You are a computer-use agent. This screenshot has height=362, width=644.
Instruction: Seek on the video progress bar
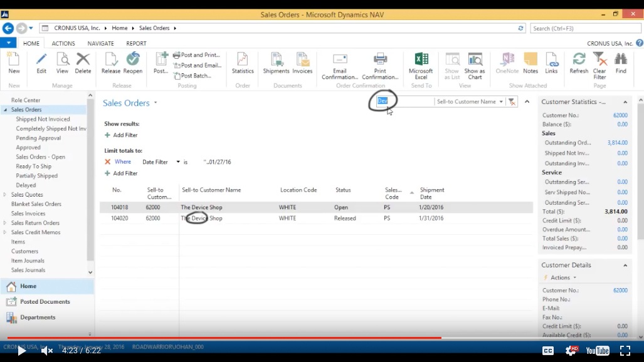click(x=322, y=338)
